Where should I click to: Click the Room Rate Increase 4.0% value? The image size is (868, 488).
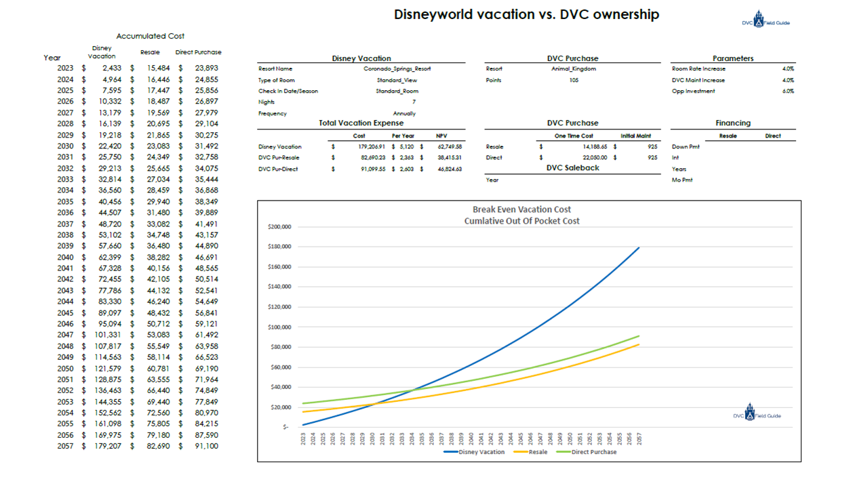[788, 68]
